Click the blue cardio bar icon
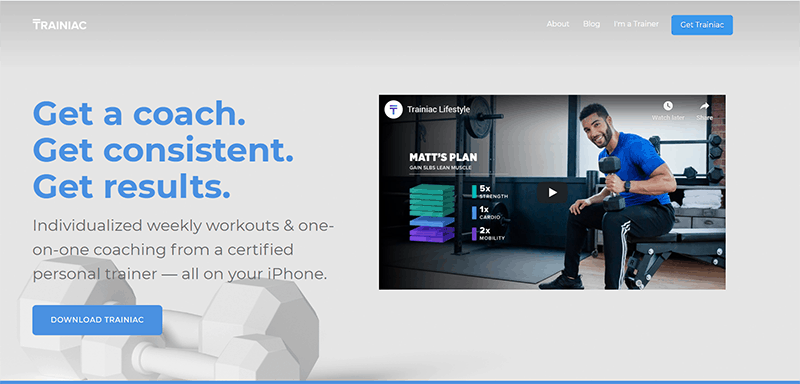Screen dimensions: 800x384 click(x=474, y=213)
